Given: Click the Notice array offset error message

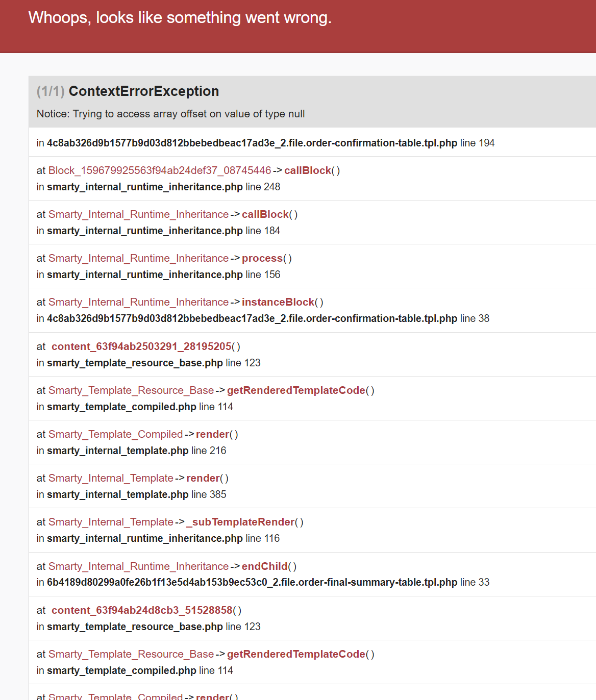Looking at the screenshot, I should click(x=170, y=114).
